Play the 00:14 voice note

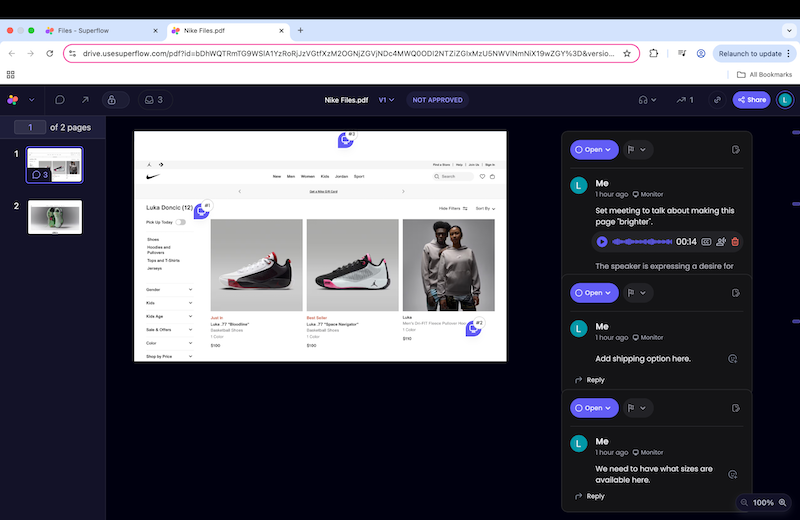coord(602,242)
